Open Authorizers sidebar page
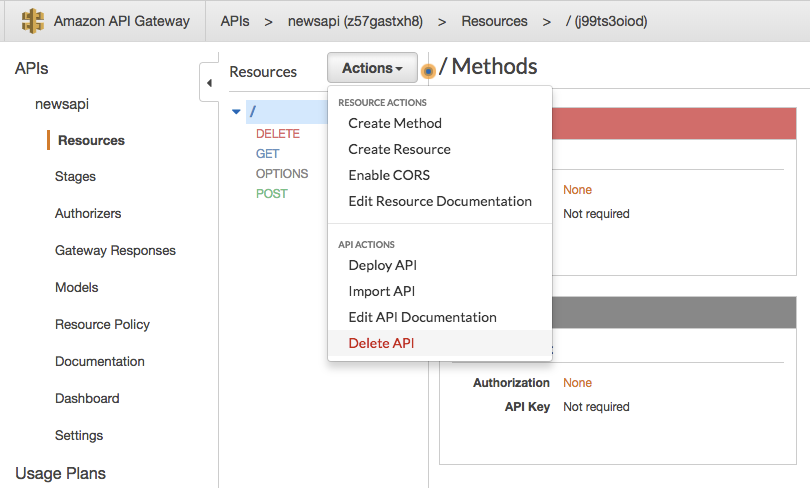Viewport: 810px width, 488px height. coord(88,213)
